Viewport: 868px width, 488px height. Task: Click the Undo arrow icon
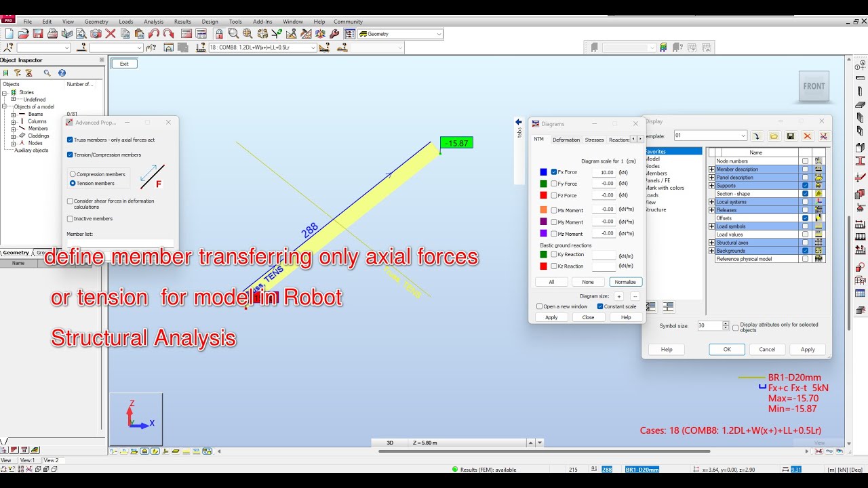pos(154,34)
